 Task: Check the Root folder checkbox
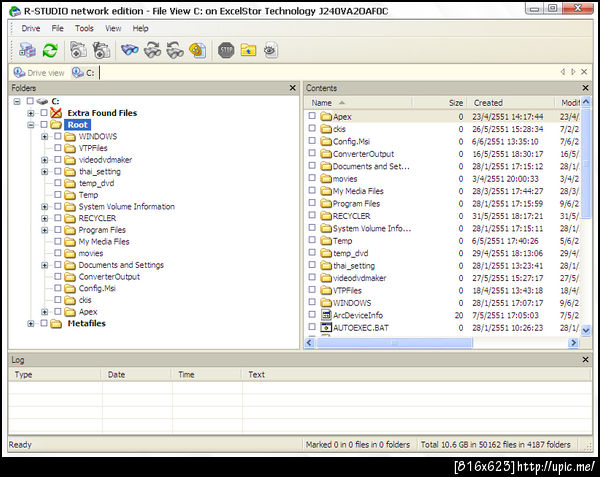[x=44, y=125]
